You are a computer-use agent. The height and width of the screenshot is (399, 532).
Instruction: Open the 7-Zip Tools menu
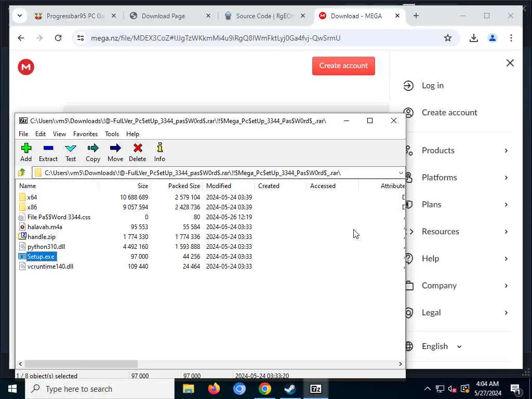pyautogui.click(x=112, y=134)
